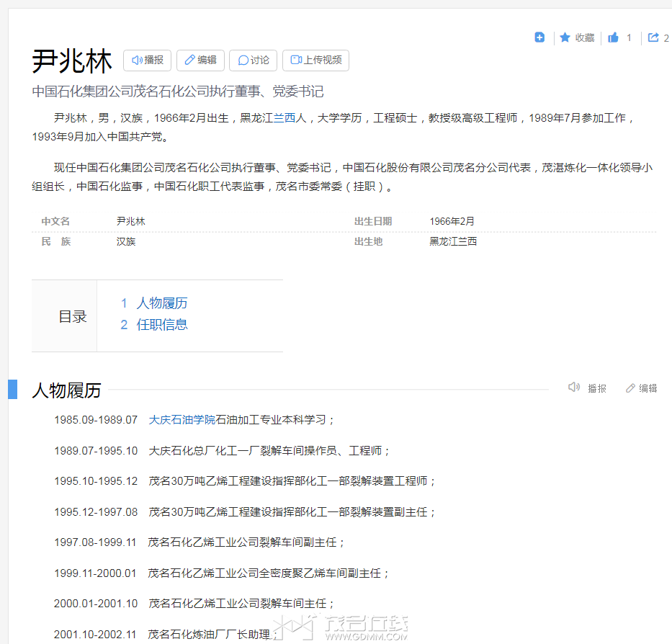Click the 2001.10-2002.11 résumé entry

point(166,634)
